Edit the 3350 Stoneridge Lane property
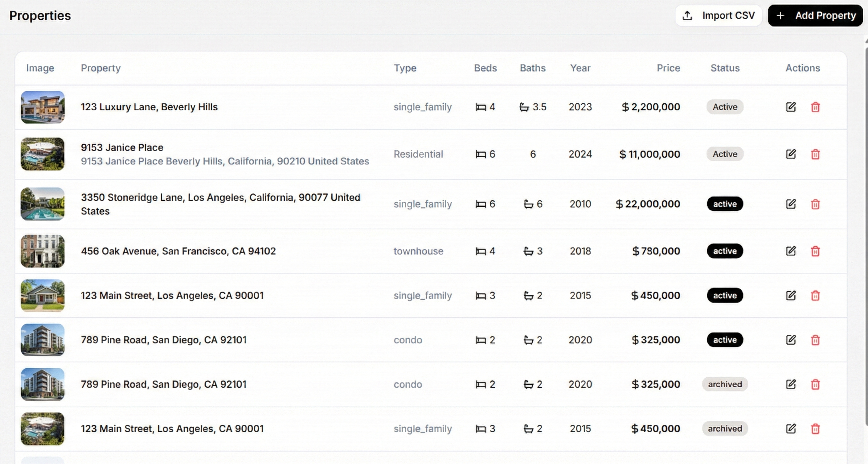The image size is (868, 464). (791, 204)
